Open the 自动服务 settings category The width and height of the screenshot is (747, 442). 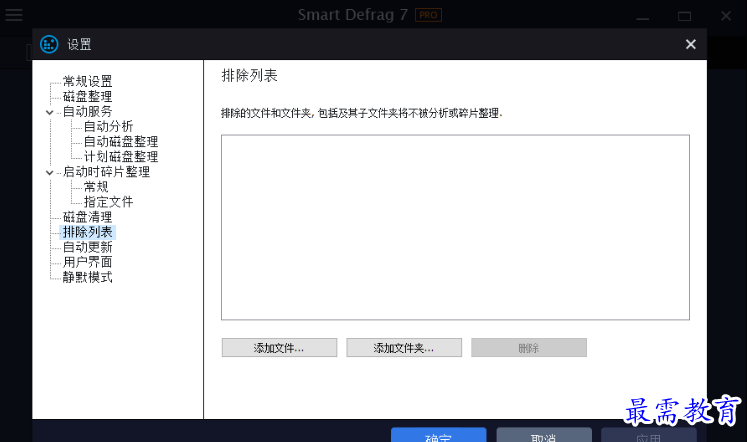click(88, 111)
